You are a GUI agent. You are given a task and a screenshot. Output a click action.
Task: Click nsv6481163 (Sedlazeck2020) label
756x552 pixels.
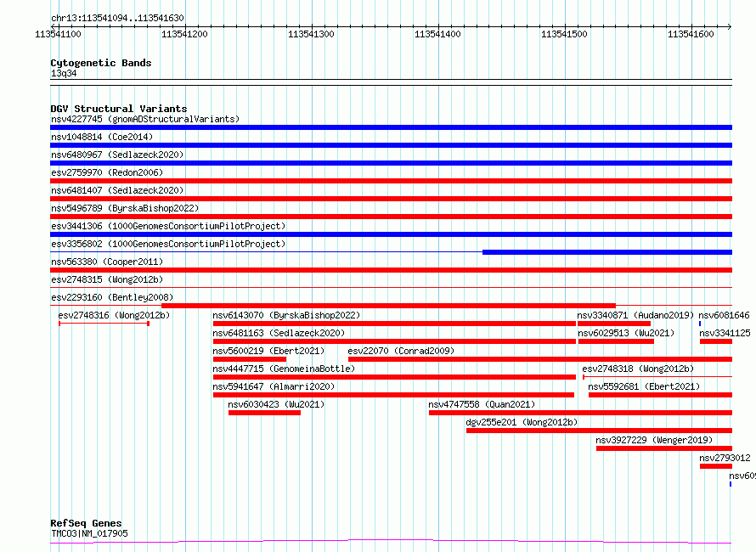[x=279, y=333]
